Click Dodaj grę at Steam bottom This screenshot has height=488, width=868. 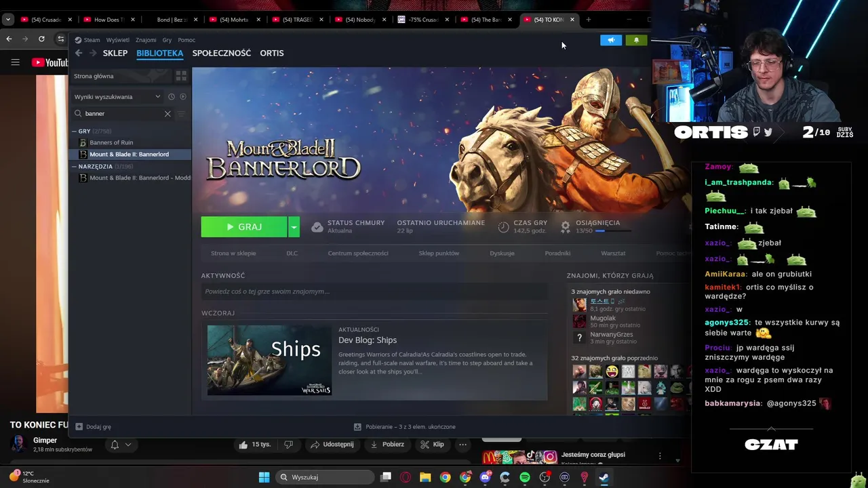(x=94, y=427)
